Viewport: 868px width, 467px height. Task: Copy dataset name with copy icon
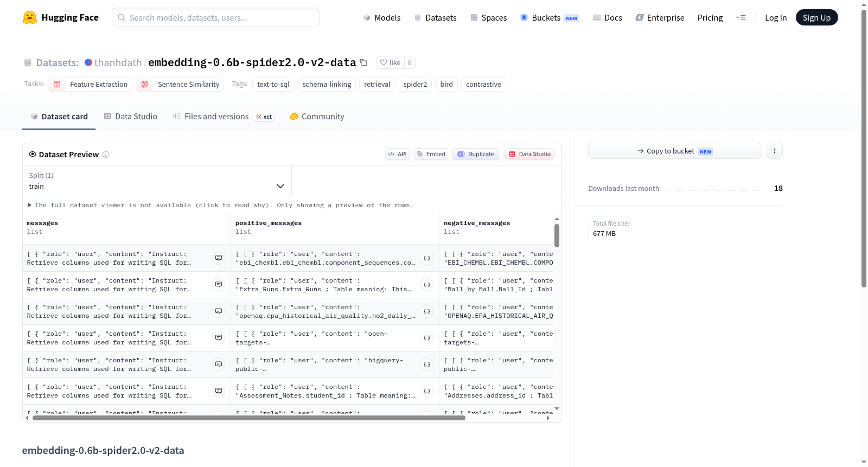363,63
